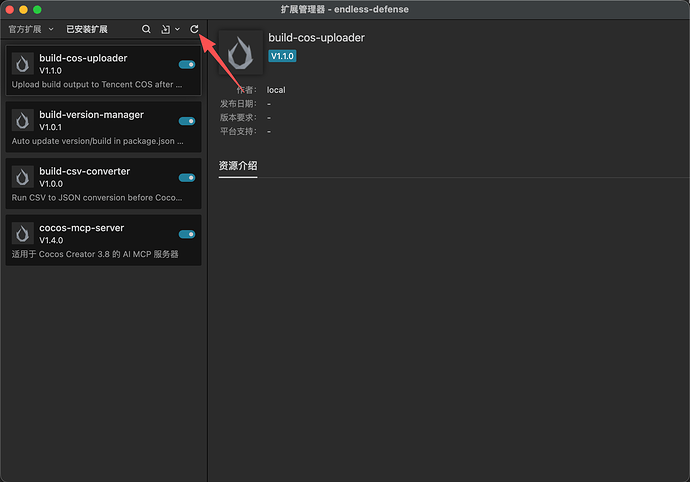Expand the 官方扩展 dropdown chevron
Viewport: 690px width, 482px height.
pyautogui.click(x=51, y=29)
